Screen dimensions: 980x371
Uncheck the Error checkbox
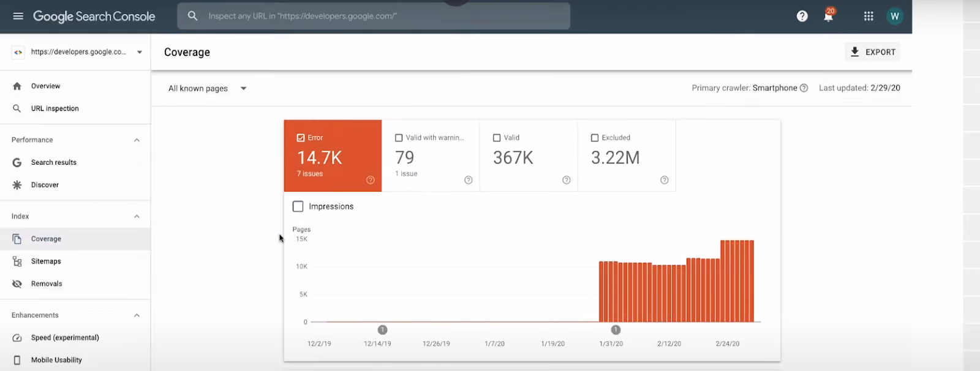click(301, 138)
